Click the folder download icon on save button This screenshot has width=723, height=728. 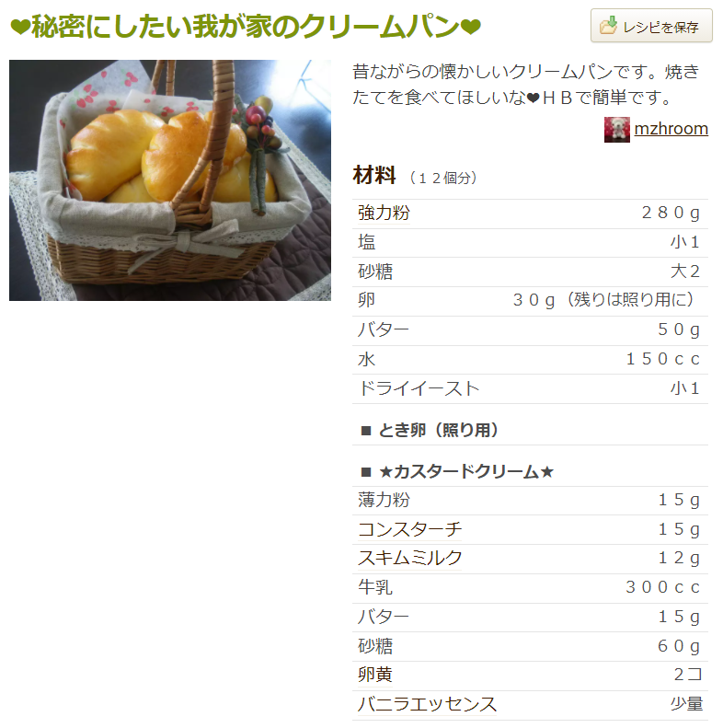click(x=608, y=26)
